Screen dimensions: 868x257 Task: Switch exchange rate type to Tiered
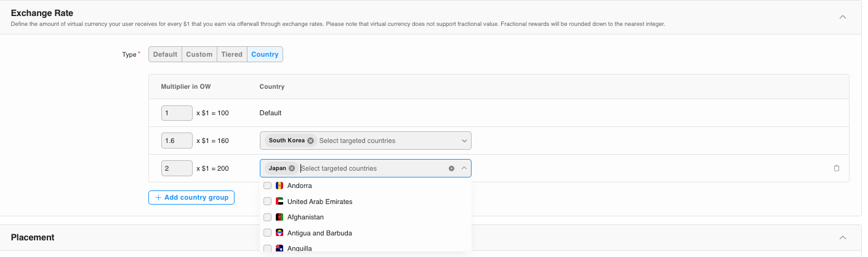pyautogui.click(x=231, y=54)
